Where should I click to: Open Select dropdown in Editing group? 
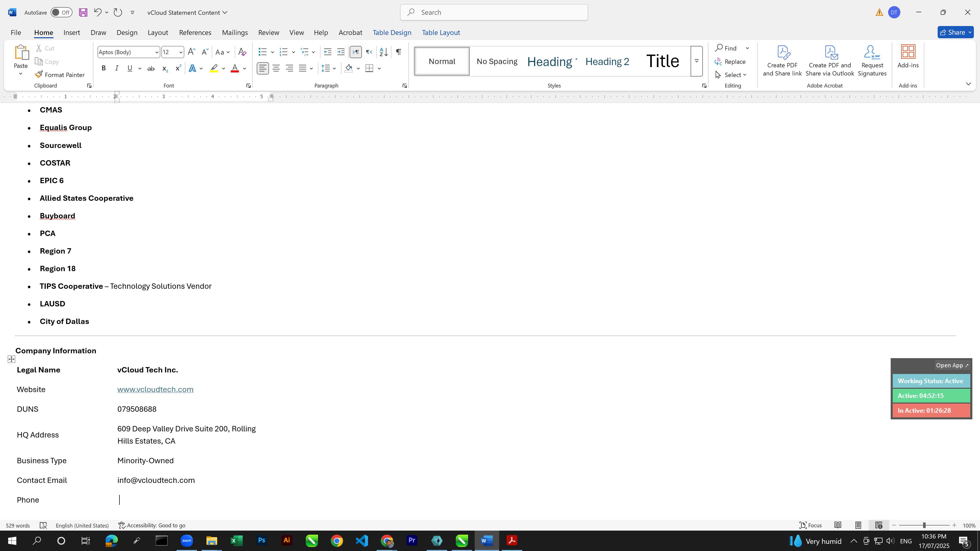tap(731, 75)
